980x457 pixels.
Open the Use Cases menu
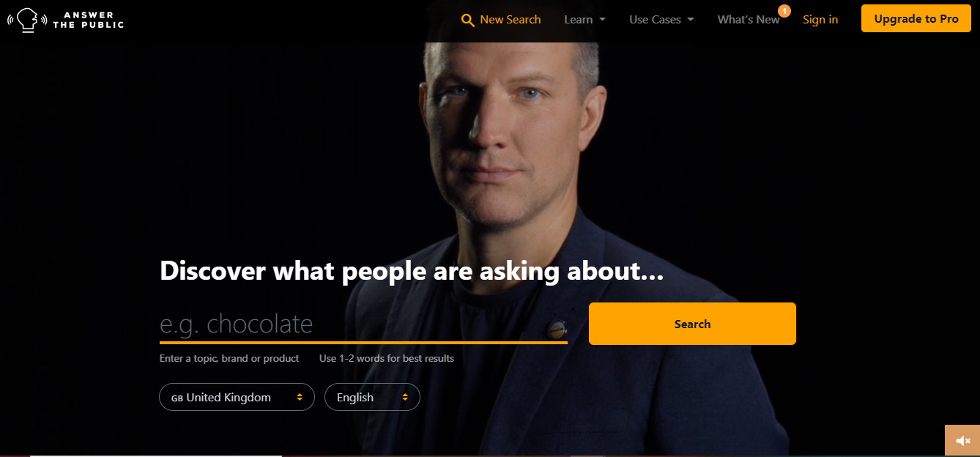661,20
